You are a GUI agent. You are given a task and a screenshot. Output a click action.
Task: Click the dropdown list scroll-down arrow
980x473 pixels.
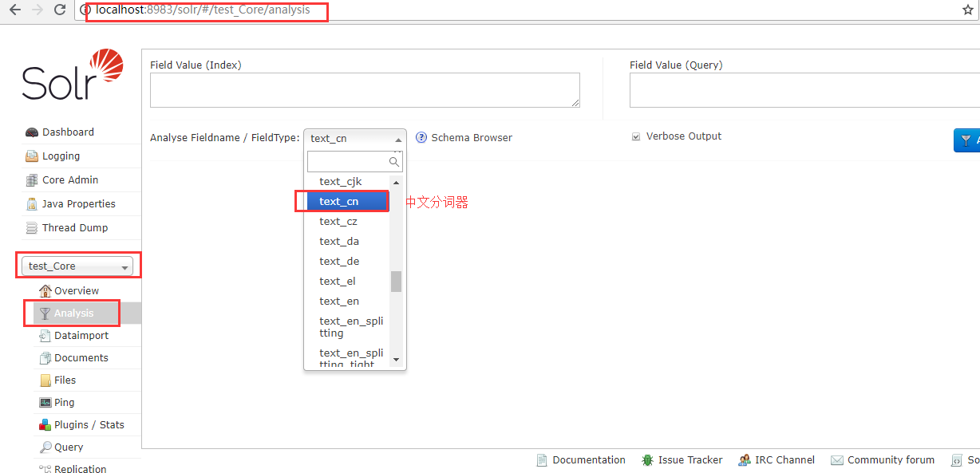coord(396,360)
